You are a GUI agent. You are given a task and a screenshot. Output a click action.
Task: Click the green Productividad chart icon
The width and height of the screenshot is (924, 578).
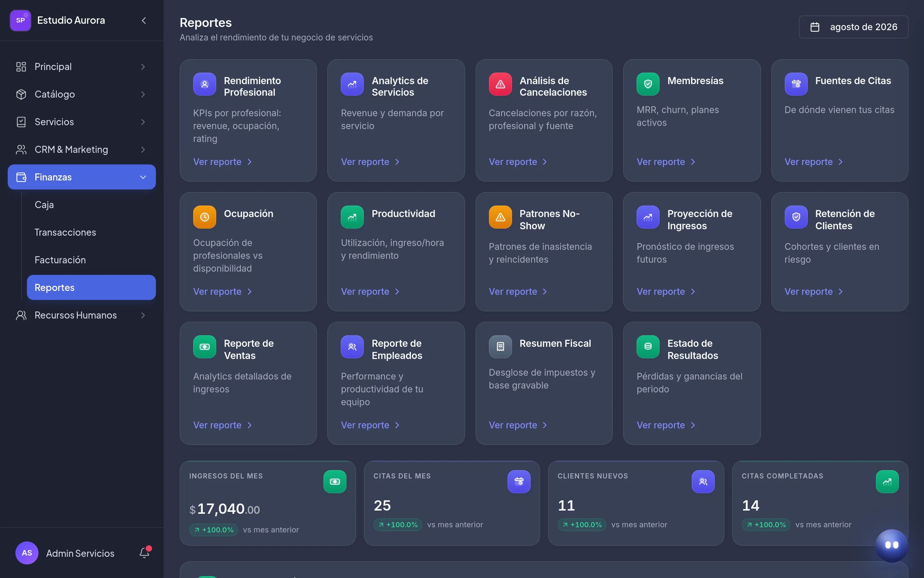352,217
